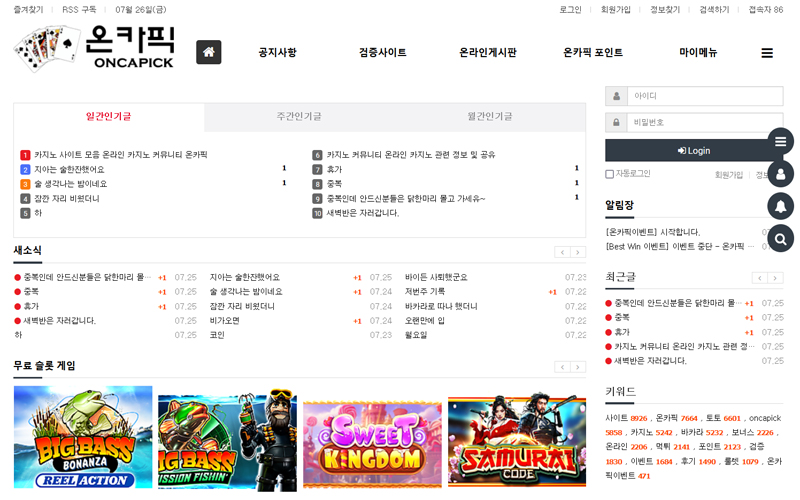Switch to the 월간인기글 tab
Viewport: 800px width, 500px height.
[490, 117]
